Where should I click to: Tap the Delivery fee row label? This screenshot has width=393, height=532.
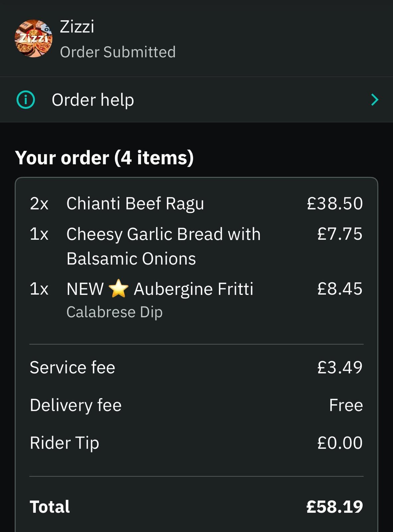(76, 405)
